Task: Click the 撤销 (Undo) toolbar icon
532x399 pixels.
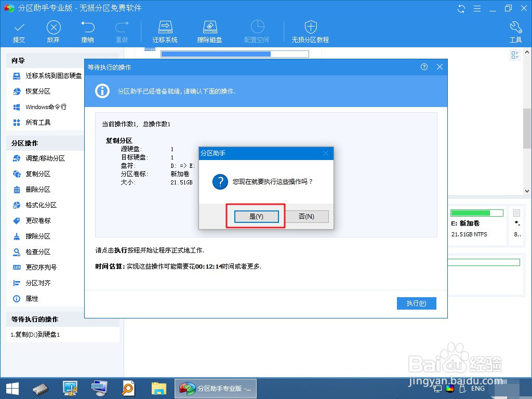Action: tap(87, 32)
